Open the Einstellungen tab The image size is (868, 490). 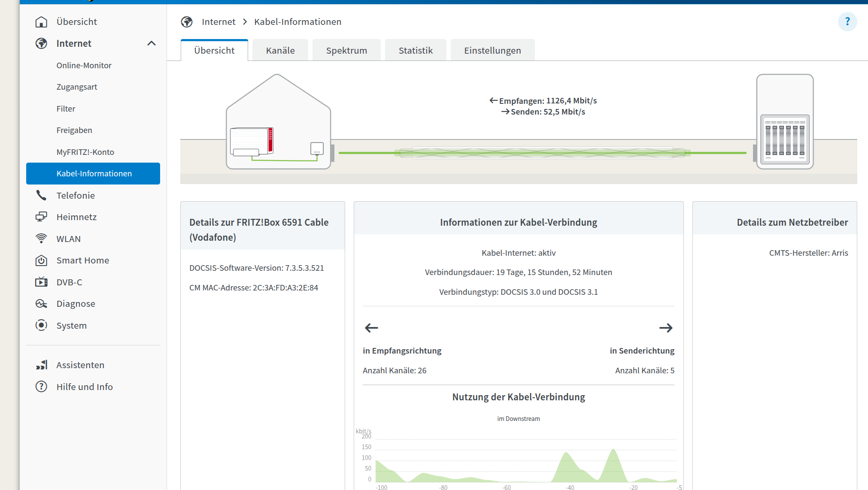click(x=492, y=51)
